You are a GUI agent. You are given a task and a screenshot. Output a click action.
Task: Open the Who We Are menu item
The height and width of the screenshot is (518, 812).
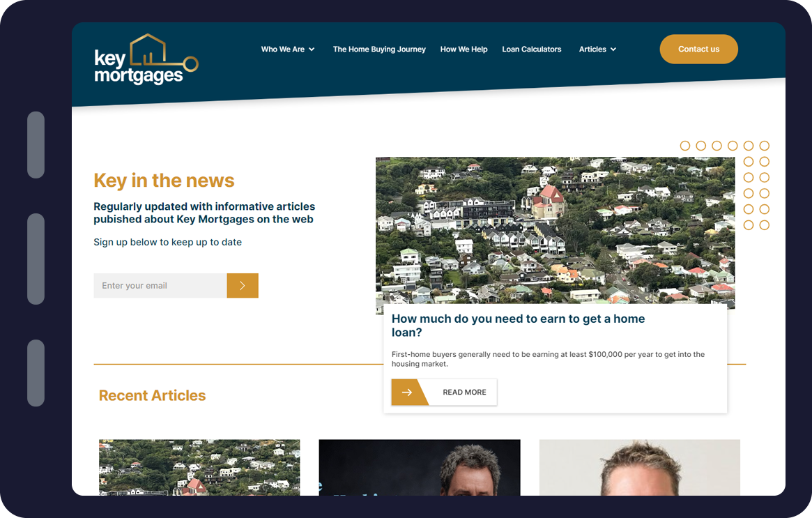(282, 49)
